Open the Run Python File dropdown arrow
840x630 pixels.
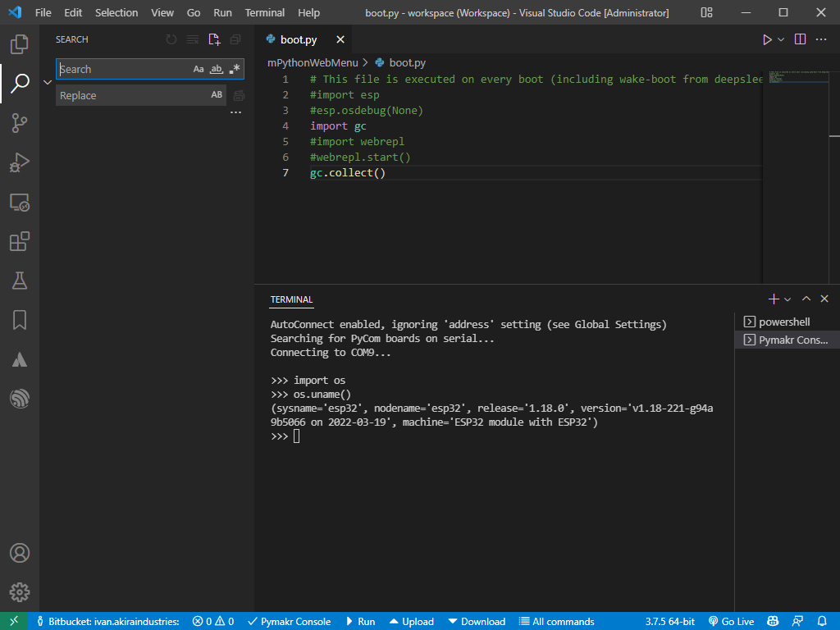point(781,39)
